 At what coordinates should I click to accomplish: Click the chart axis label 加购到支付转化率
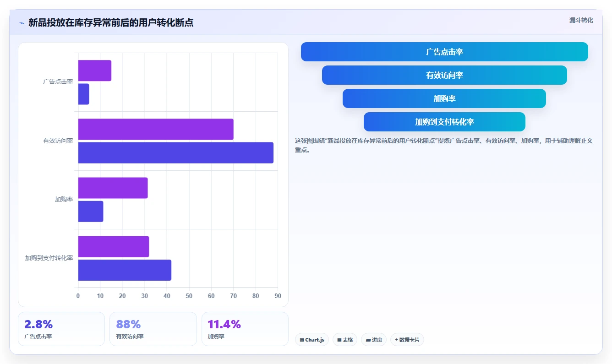coord(49,258)
